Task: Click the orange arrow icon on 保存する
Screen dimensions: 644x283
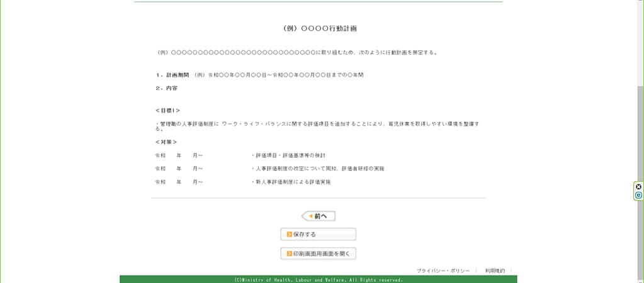Action: [290, 235]
